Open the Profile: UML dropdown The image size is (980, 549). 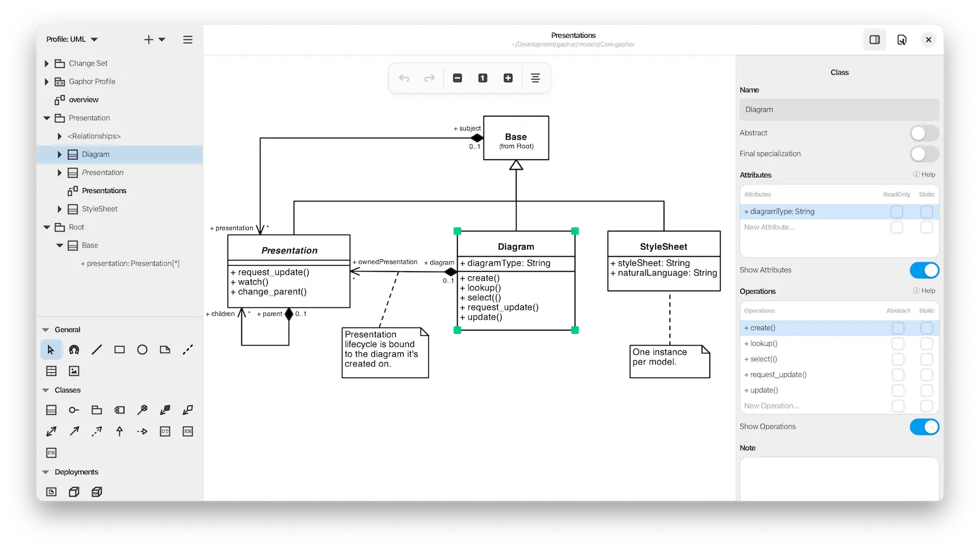pos(71,40)
